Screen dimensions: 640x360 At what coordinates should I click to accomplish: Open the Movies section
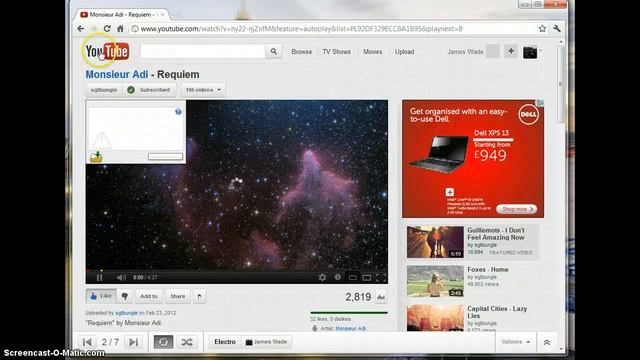(x=373, y=52)
